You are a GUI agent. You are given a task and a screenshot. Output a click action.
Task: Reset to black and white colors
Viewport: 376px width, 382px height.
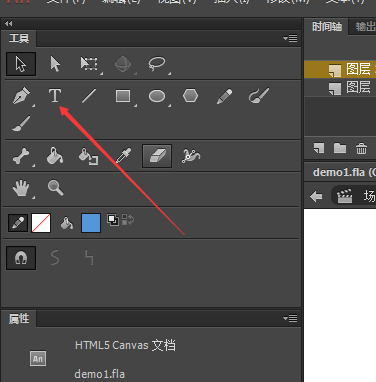coord(113,220)
